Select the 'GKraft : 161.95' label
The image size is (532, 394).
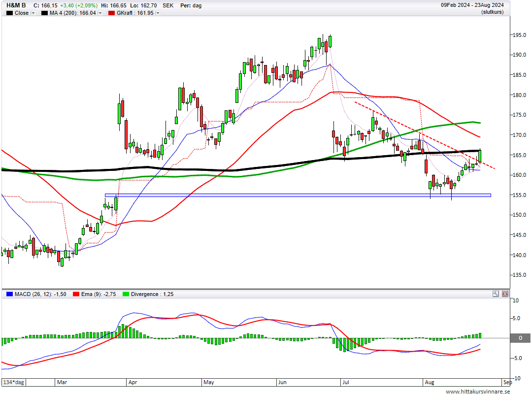(135, 13)
